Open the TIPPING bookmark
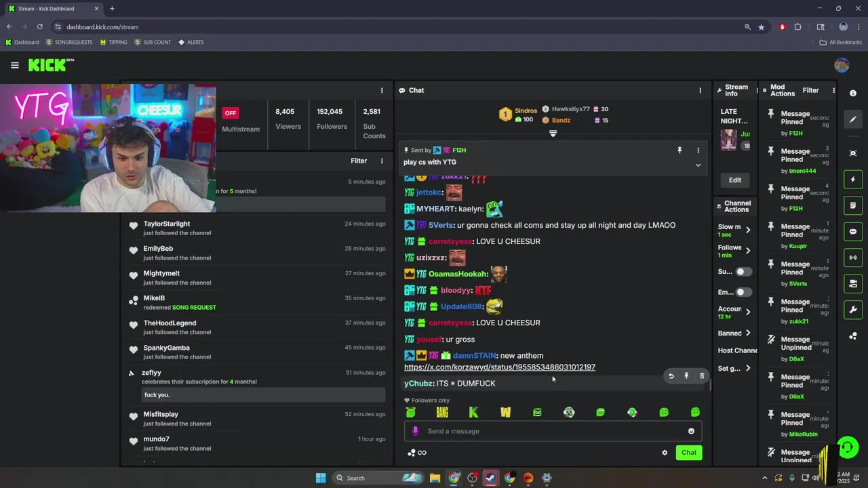The image size is (868, 488). [x=113, y=42]
